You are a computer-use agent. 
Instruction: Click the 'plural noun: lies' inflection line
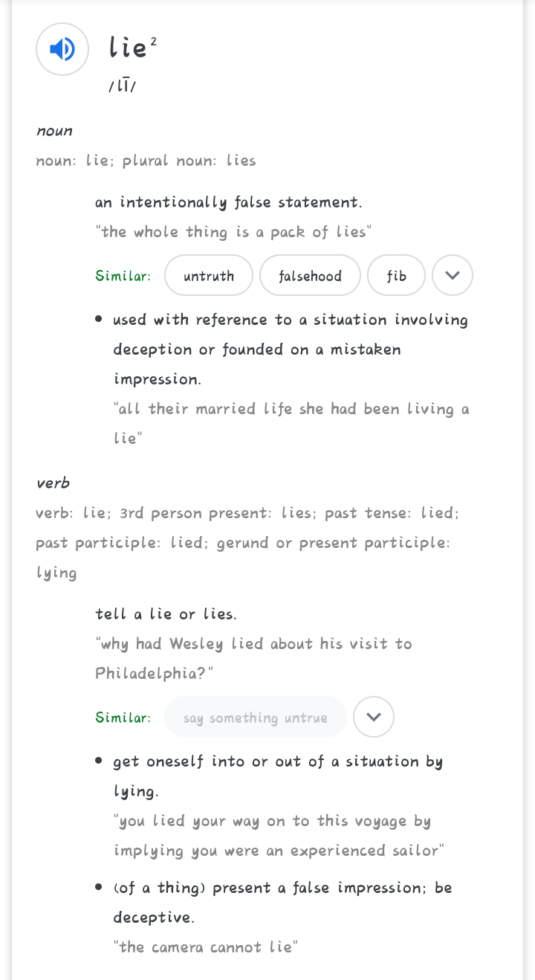pyautogui.click(x=189, y=161)
